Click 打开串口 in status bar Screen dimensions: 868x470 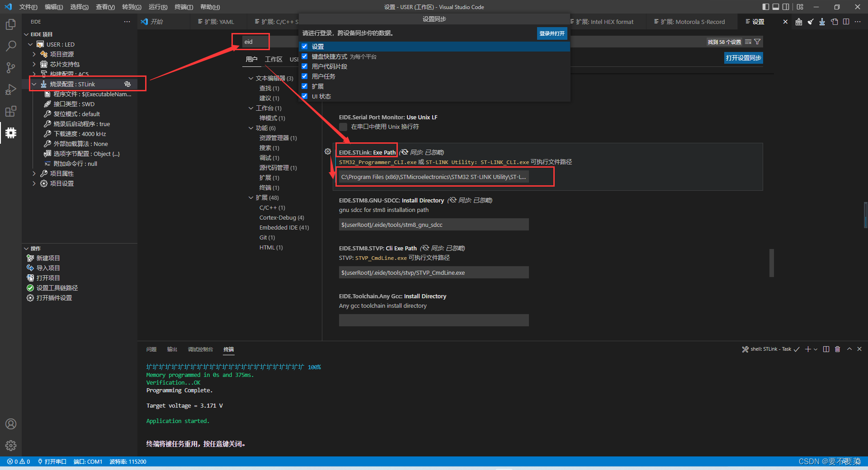click(52, 461)
